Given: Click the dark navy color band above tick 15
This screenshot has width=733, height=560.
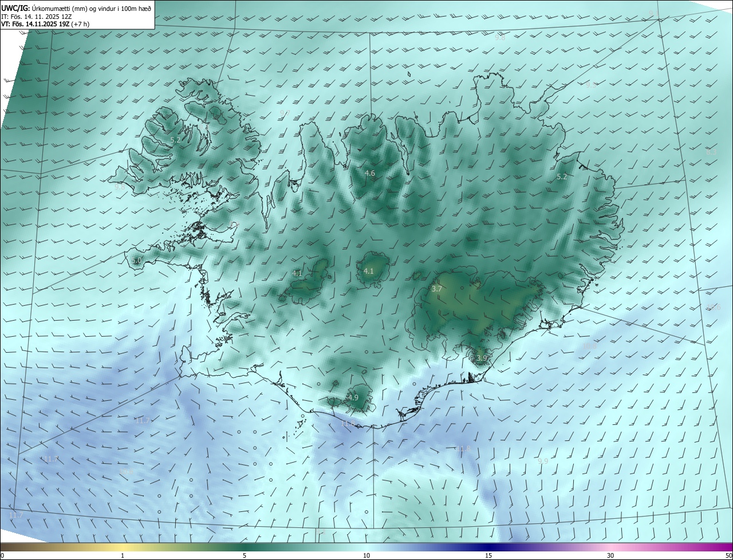Looking at the screenshot, I should [x=488, y=547].
